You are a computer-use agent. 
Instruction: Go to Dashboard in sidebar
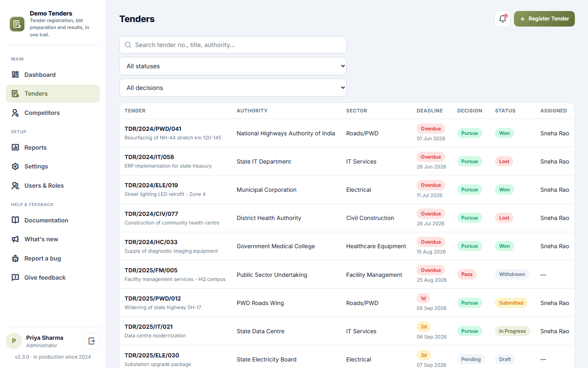[x=53, y=74]
